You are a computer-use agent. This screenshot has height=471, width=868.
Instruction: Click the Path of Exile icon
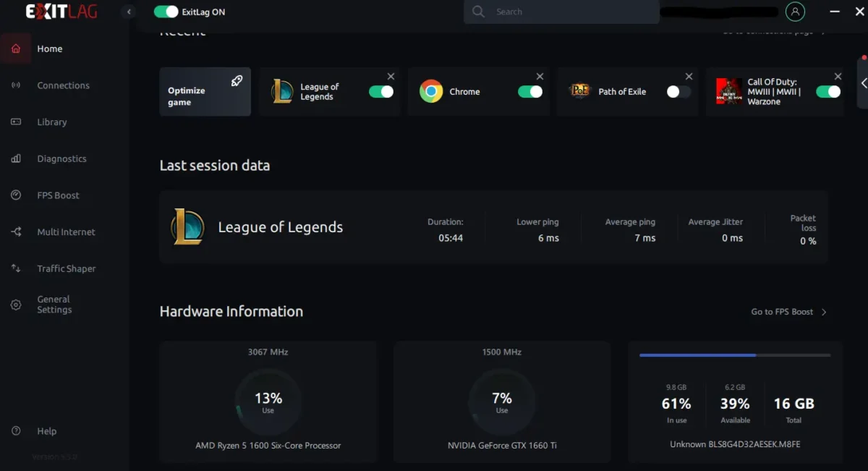tap(579, 91)
